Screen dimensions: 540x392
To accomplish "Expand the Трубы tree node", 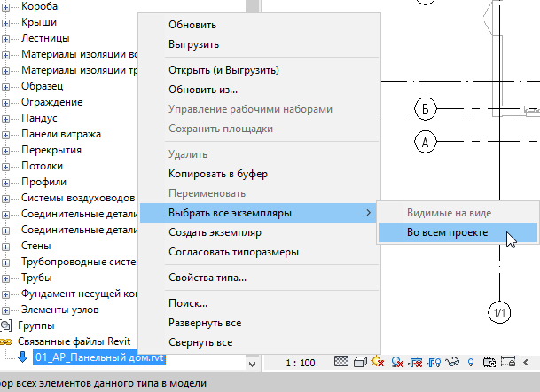I will [5, 278].
